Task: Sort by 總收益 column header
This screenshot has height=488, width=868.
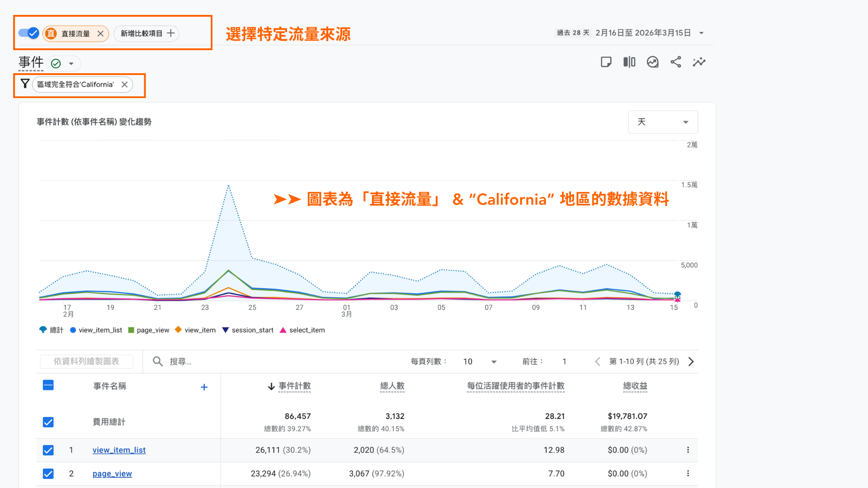Action: (635, 386)
